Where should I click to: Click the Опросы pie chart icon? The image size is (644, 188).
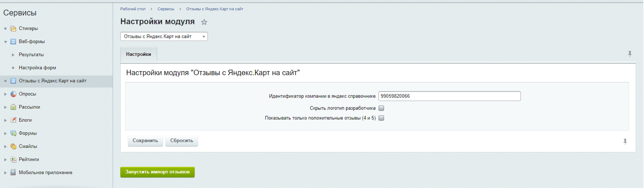click(13, 94)
